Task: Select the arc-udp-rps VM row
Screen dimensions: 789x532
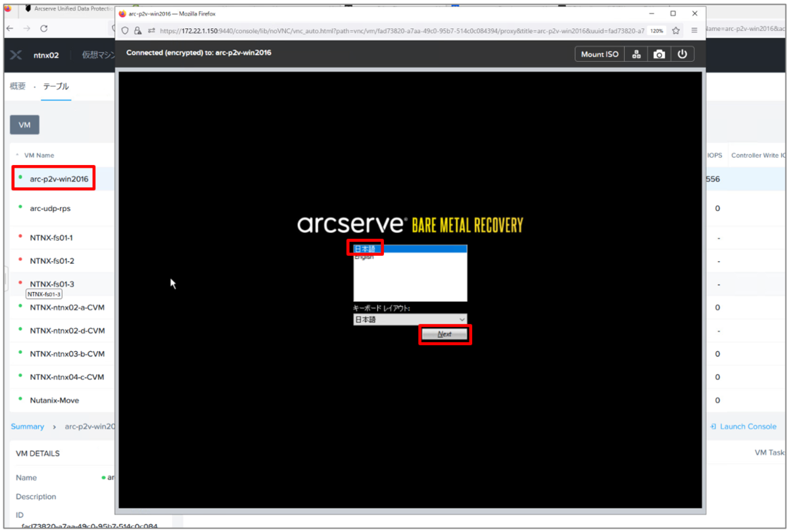Action: (50, 208)
